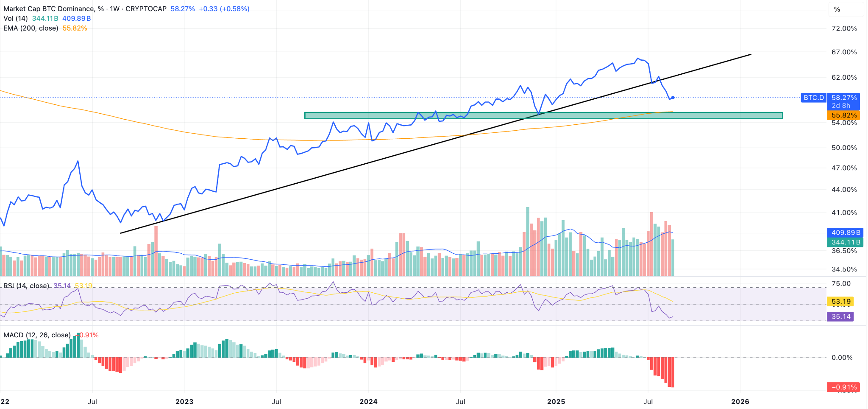This screenshot has height=409, width=868.
Task: Click 62.00% on the price scale
Action: click(x=844, y=77)
